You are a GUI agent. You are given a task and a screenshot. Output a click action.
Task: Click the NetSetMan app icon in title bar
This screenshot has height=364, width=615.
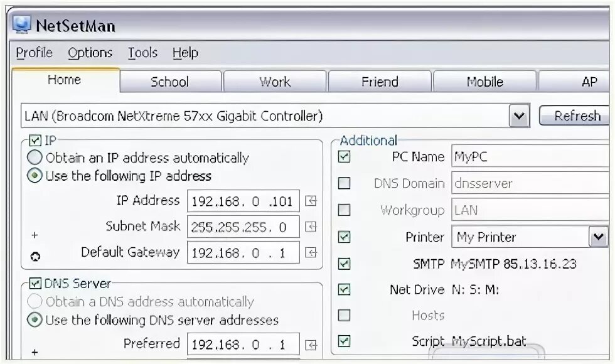click(x=21, y=24)
